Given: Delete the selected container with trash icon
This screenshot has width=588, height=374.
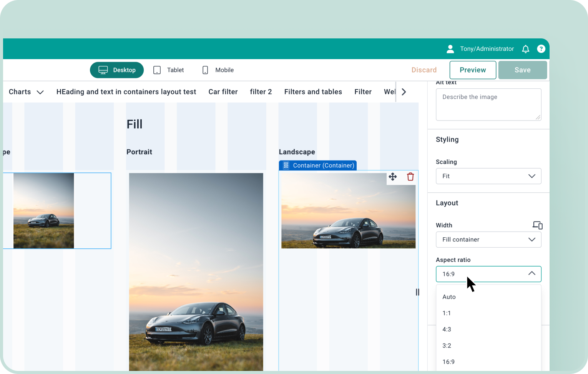Looking at the screenshot, I should click(x=410, y=177).
